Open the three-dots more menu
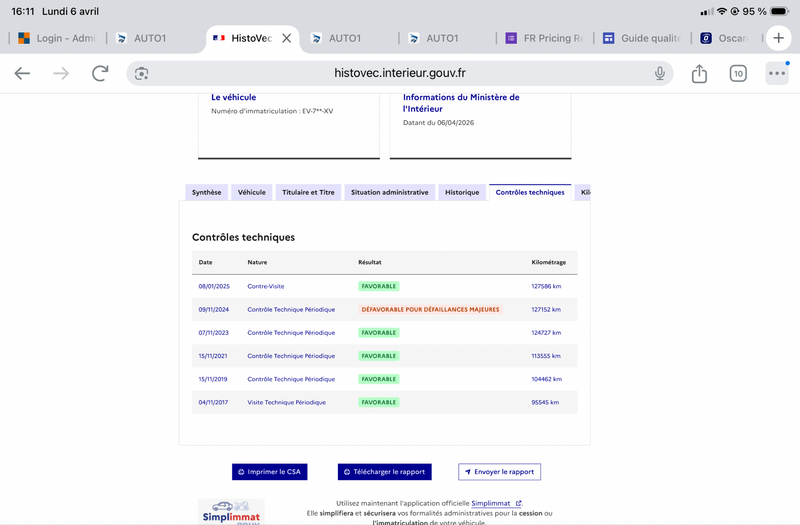 click(777, 73)
